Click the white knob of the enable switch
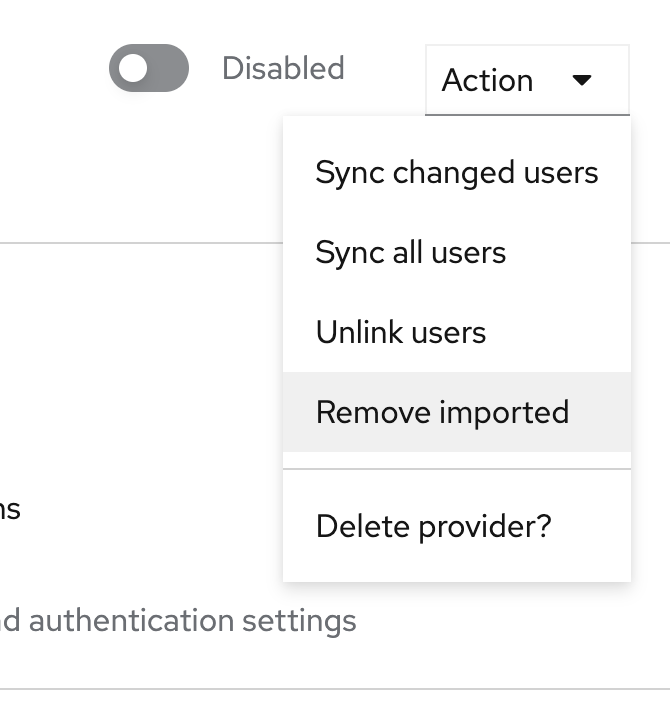 (x=133, y=68)
